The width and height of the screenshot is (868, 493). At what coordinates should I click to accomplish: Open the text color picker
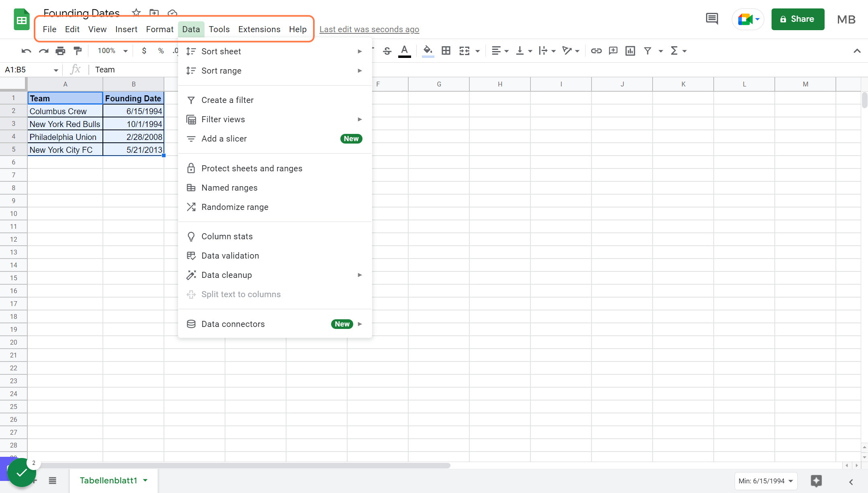tap(404, 51)
